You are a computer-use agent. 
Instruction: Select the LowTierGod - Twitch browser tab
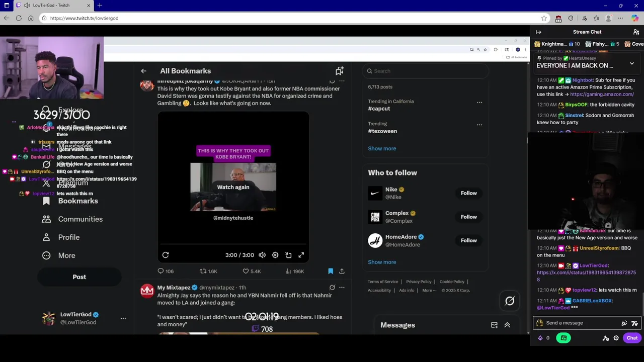coord(53,6)
